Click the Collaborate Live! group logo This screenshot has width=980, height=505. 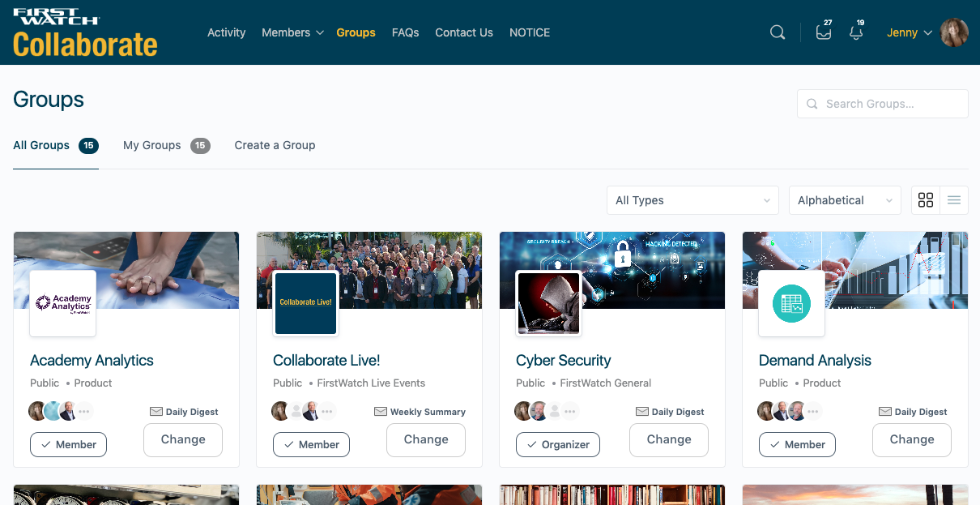[x=306, y=303]
